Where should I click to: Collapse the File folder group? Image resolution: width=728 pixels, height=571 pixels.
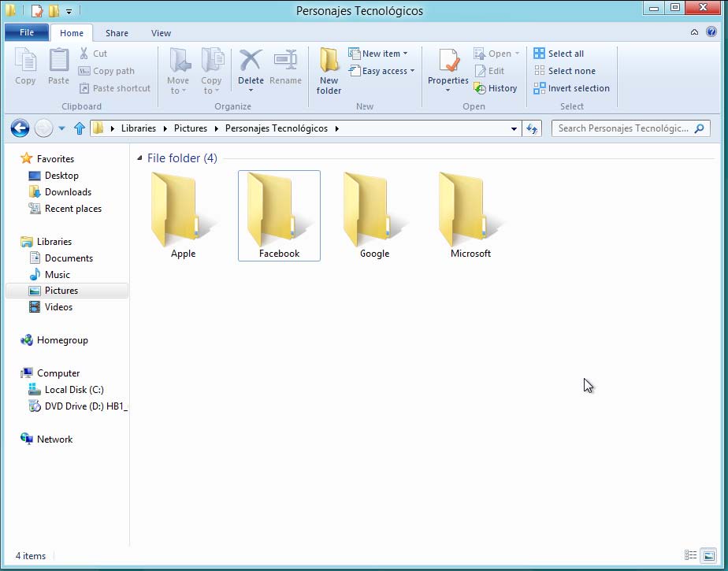click(139, 158)
